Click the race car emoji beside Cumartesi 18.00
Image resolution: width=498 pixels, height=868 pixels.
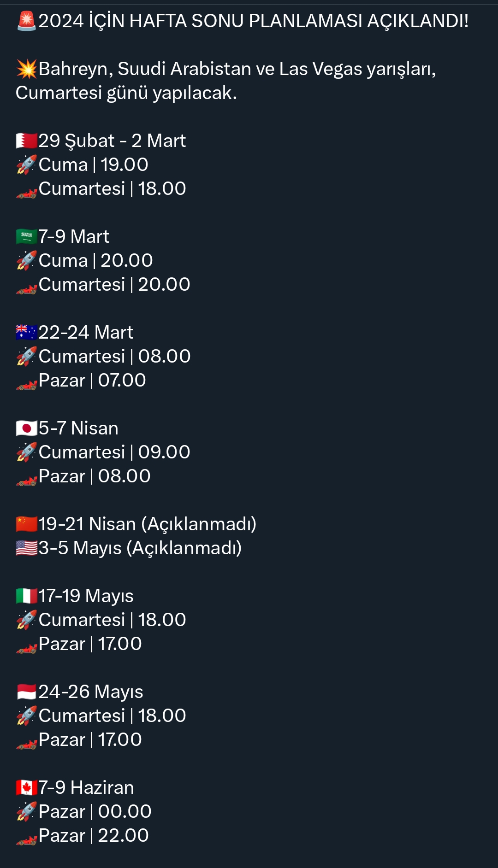pyautogui.click(x=26, y=191)
